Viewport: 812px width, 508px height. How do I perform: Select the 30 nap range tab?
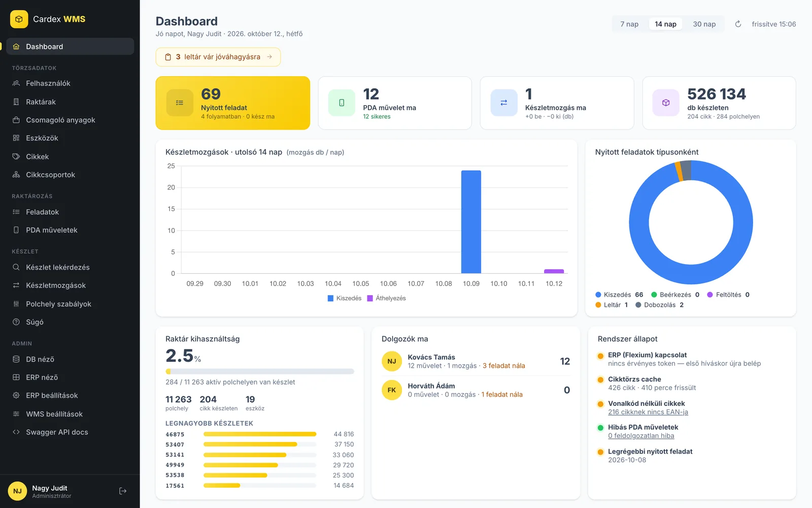(704, 24)
